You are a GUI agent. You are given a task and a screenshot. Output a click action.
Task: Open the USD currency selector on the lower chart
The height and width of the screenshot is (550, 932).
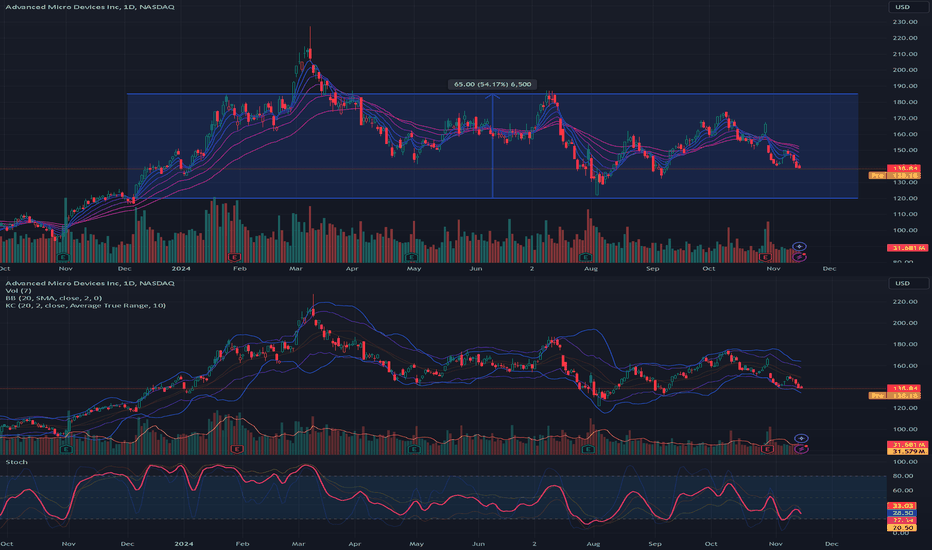908,283
